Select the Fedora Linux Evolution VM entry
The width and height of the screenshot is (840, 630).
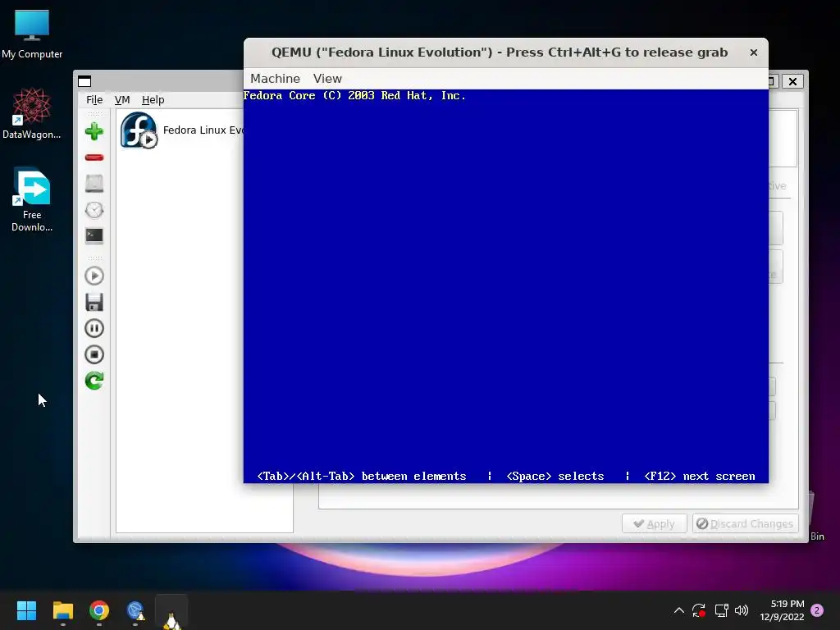(181, 130)
